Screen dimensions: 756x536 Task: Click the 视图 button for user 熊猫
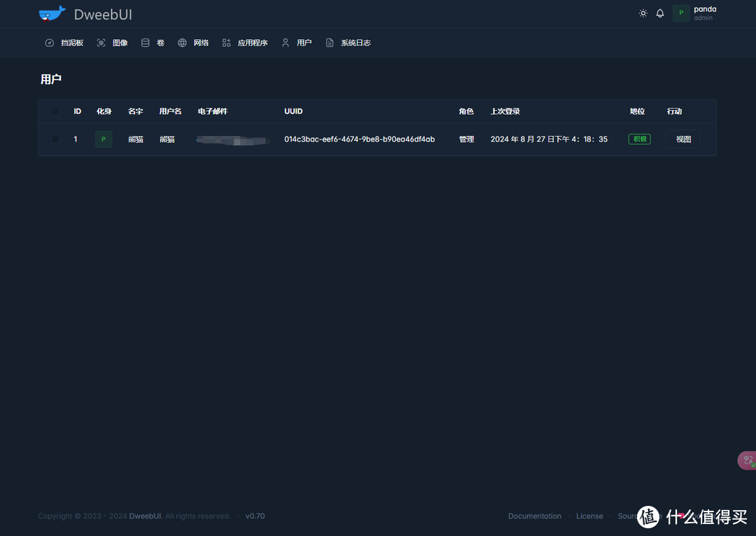(682, 139)
